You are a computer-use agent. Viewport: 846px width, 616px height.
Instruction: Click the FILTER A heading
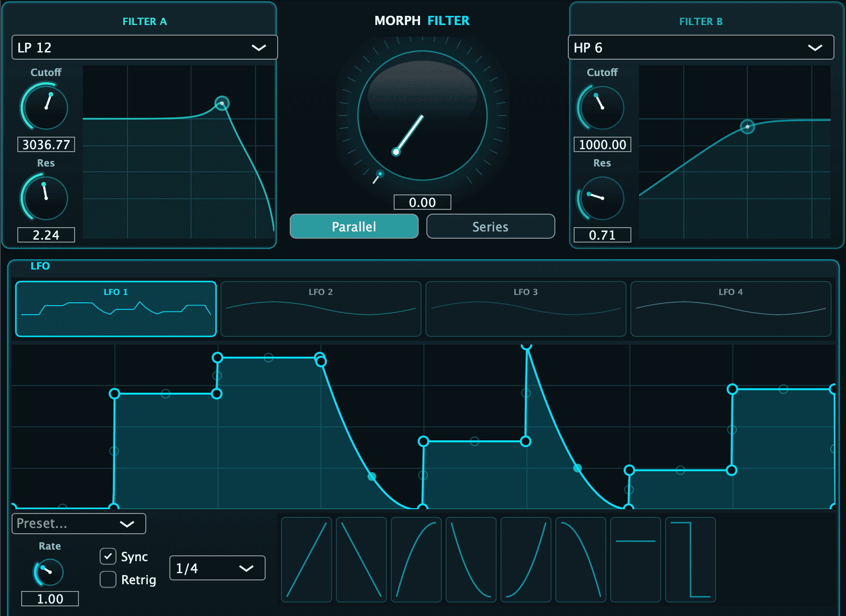[144, 21]
